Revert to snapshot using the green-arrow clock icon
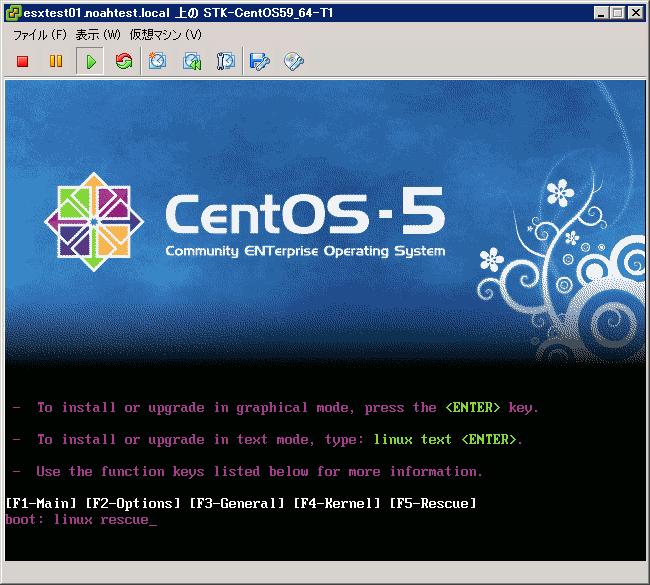 (192, 61)
